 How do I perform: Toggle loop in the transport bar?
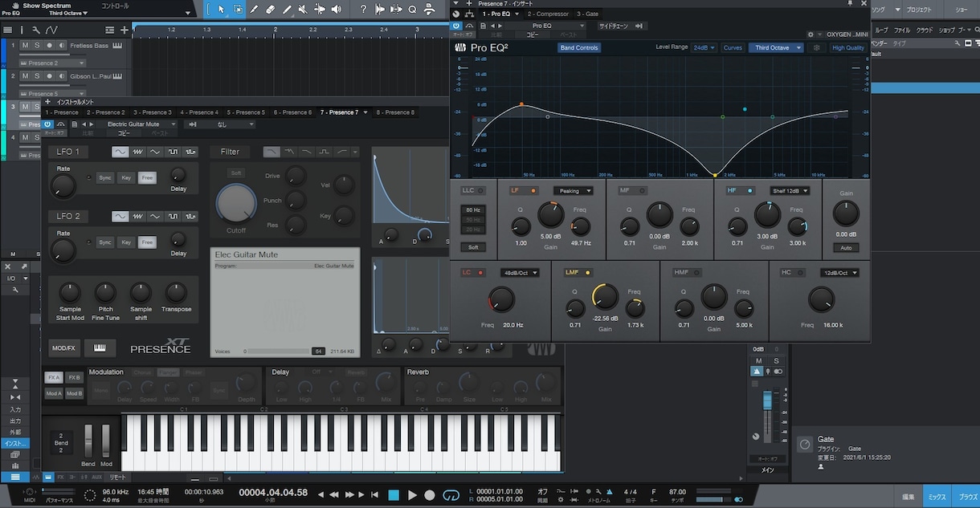pos(451,494)
